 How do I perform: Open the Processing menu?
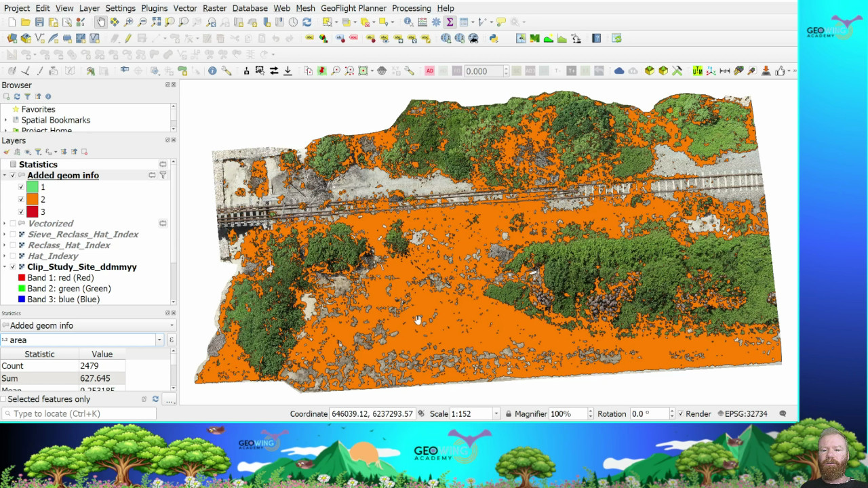click(411, 8)
